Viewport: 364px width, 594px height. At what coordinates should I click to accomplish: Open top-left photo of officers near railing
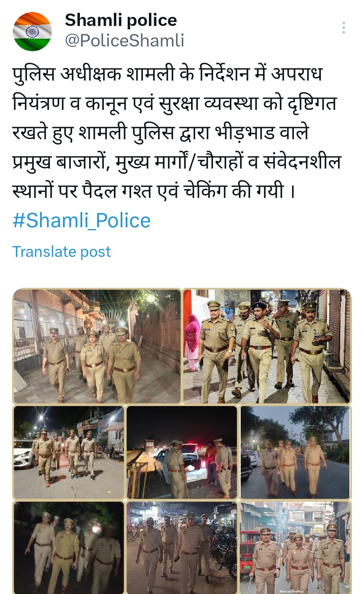(x=97, y=346)
